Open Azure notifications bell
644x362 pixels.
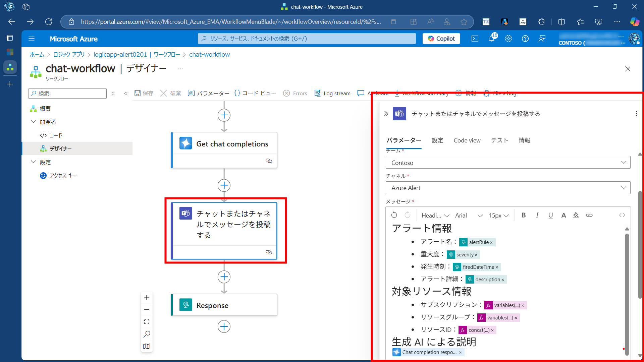tap(492, 39)
